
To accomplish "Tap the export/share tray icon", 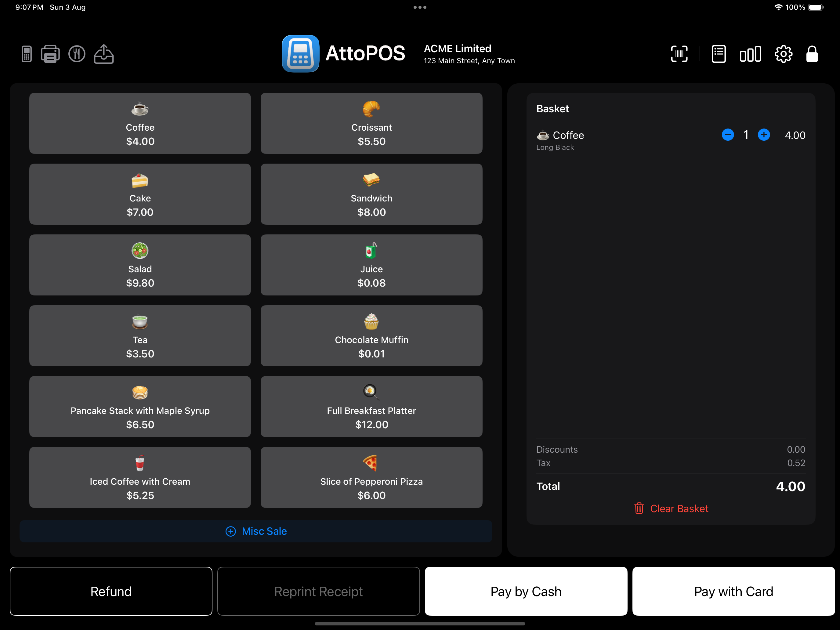I will 104,54.
